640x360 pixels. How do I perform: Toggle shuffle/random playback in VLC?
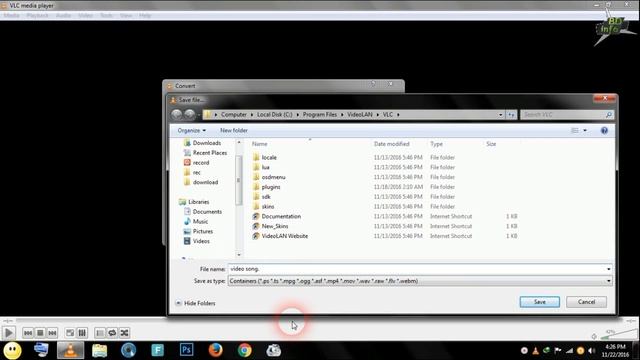point(124,333)
